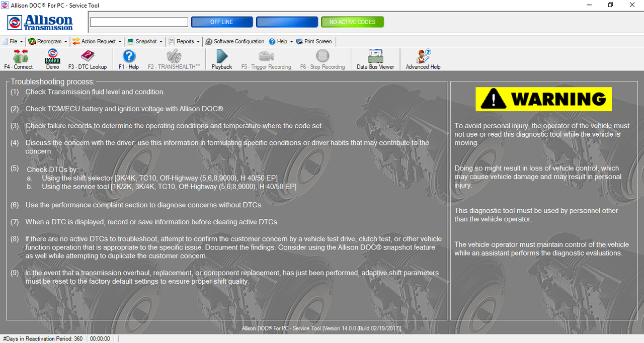Open F1 Help question mark icon
The image size is (644, 343).
pos(129,56)
